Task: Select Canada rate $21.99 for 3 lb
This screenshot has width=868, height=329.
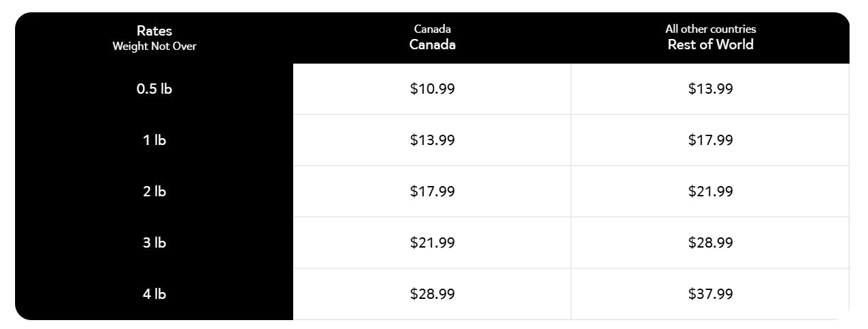Action: (432, 243)
